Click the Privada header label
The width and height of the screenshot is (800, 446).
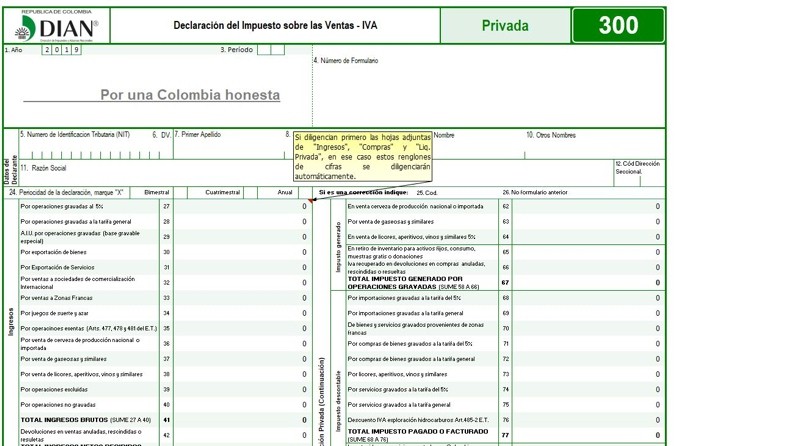[x=505, y=26]
